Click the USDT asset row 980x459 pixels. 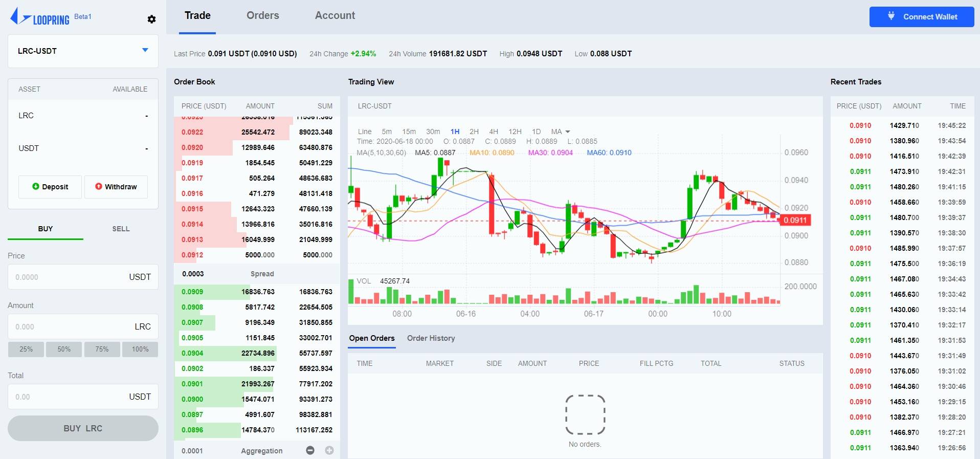tap(83, 148)
